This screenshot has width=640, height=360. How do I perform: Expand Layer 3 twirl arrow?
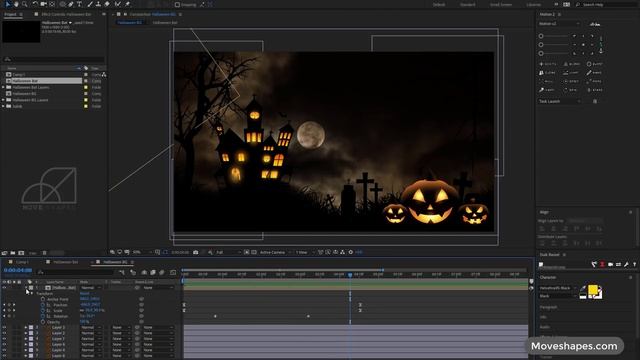[x=26, y=327]
